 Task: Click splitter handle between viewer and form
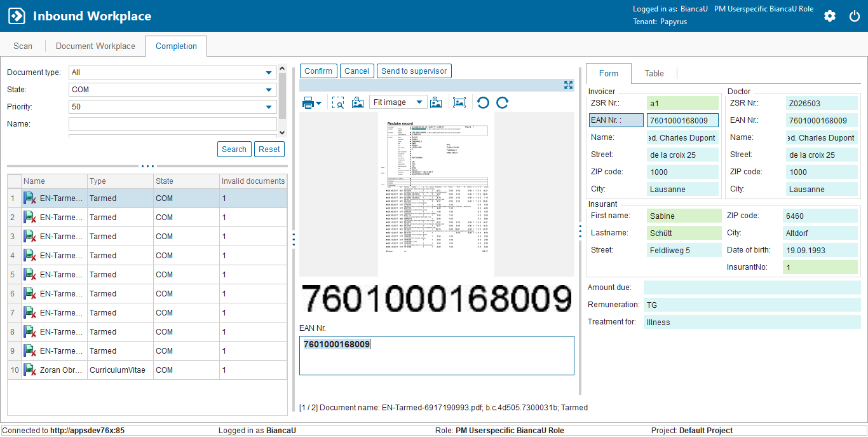[580, 232]
